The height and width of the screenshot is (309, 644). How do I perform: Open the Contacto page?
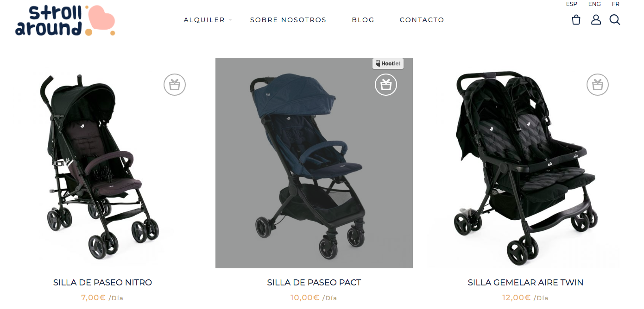coord(422,20)
